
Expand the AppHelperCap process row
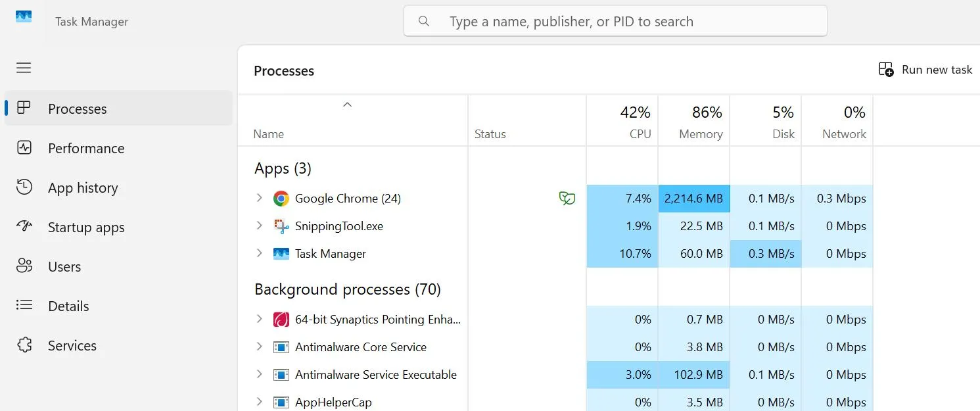click(x=260, y=402)
